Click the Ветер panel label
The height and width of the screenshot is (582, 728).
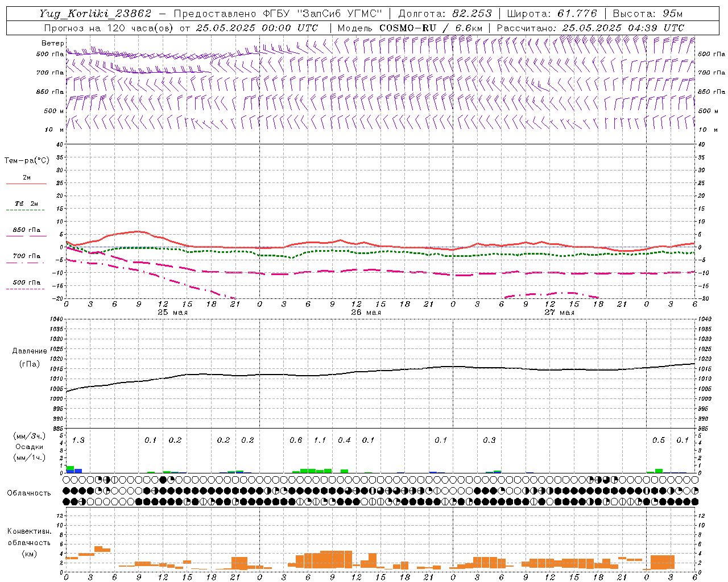[52, 43]
